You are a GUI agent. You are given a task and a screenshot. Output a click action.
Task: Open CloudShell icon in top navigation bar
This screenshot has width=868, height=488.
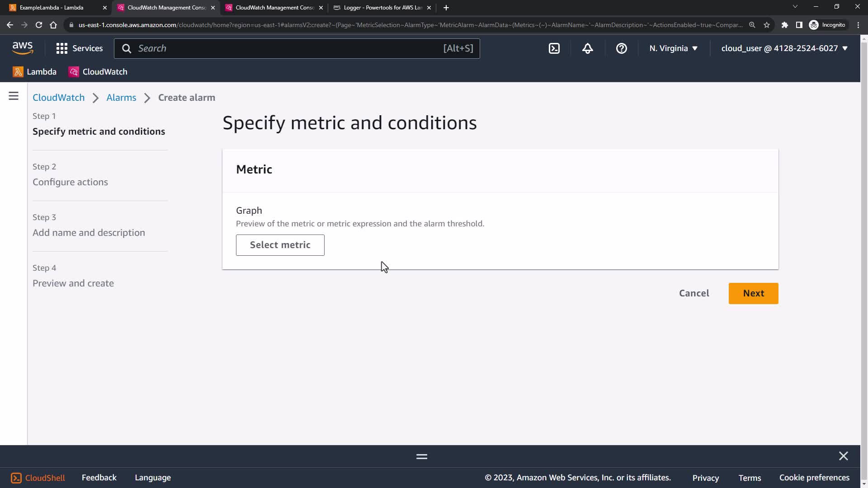point(554,48)
